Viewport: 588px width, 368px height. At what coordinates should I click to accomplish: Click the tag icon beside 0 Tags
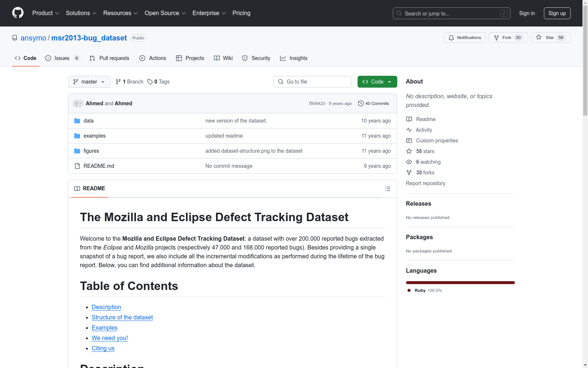click(x=150, y=82)
